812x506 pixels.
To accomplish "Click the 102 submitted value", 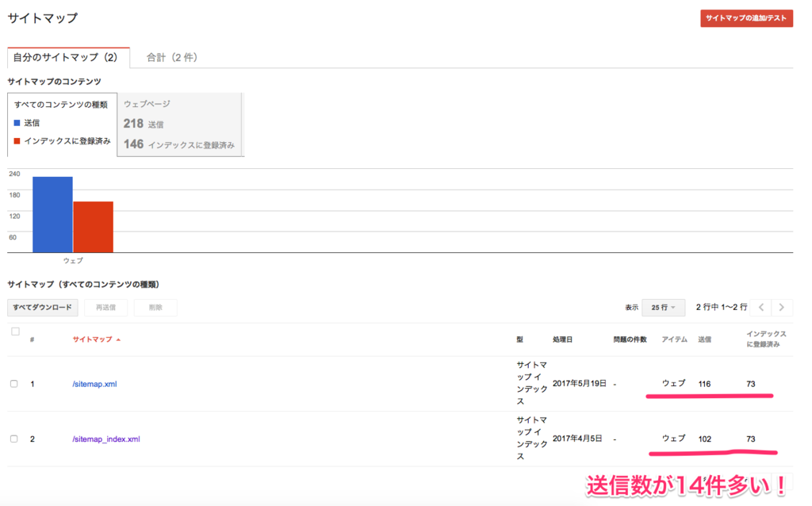I will 705,439.
